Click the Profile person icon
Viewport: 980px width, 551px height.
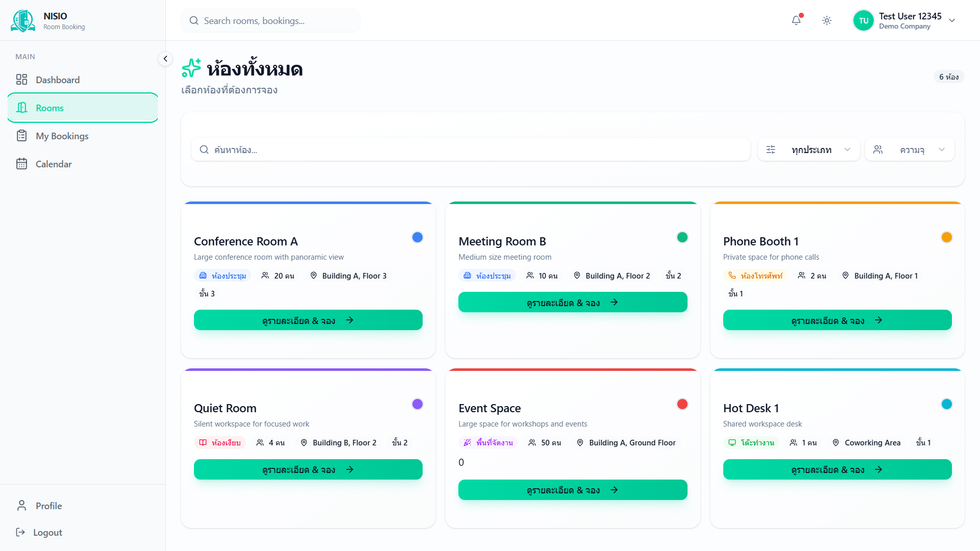tap(21, 506)
